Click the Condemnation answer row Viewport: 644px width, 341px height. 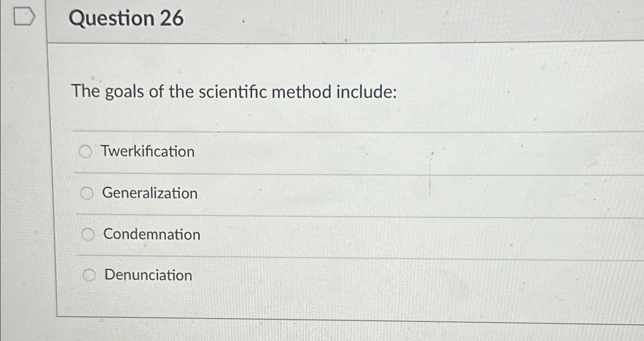pos(152,234)
